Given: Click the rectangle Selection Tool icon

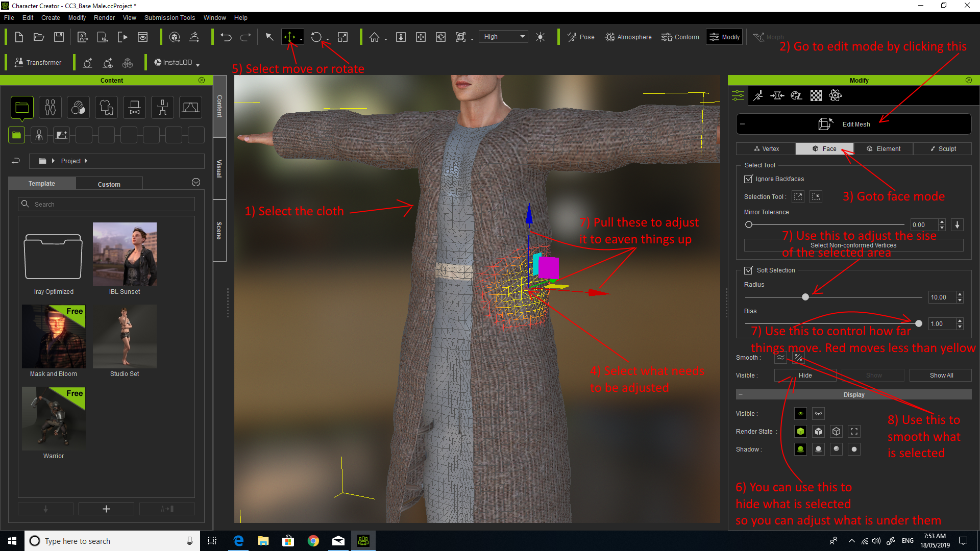Looking at the screenshot, I should pos(798,197).
